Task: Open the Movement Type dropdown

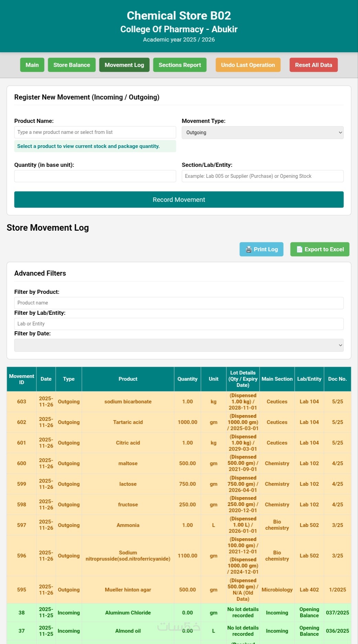Action: pos(262,133)
